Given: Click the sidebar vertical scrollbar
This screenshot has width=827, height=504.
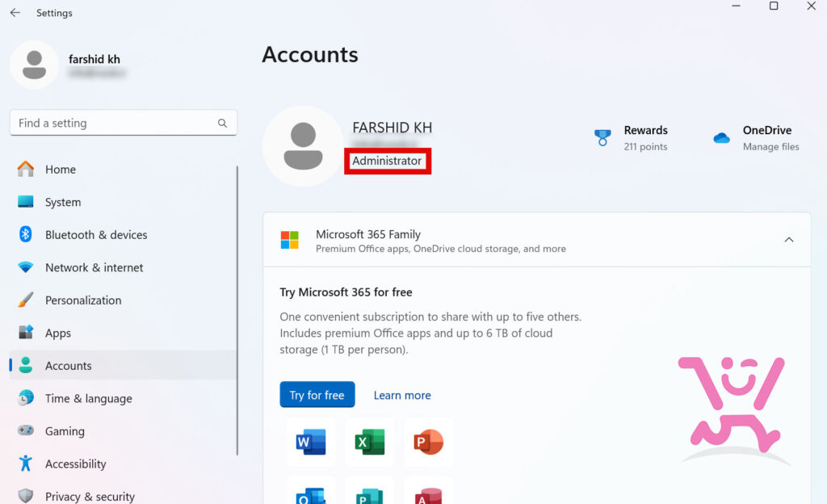Looking at the screenshot, I should tap(237, 310).
